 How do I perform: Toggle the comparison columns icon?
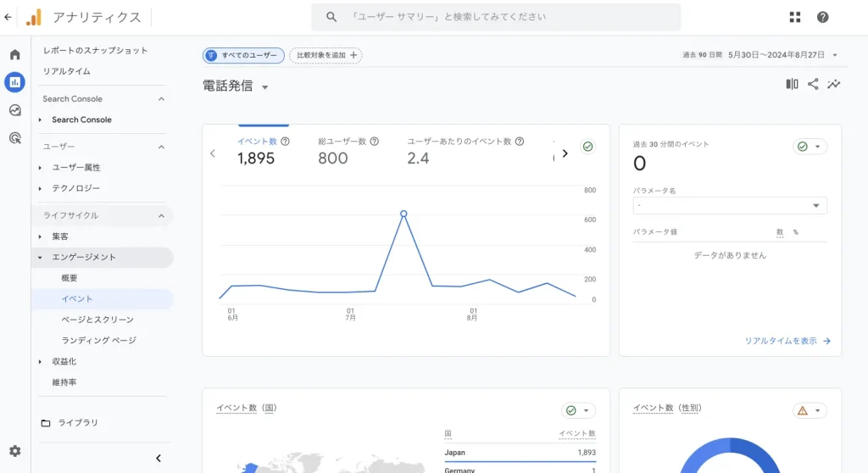point(793,84)
